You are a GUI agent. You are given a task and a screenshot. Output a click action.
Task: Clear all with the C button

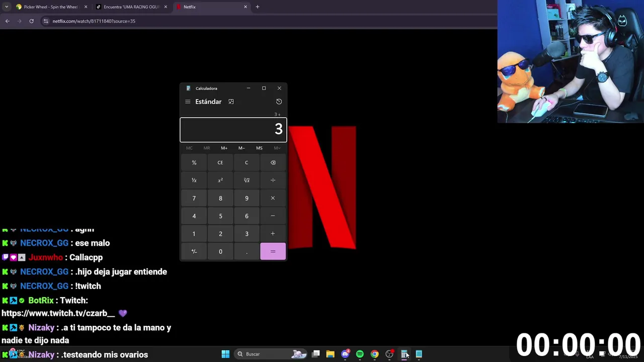pos(247,162)
